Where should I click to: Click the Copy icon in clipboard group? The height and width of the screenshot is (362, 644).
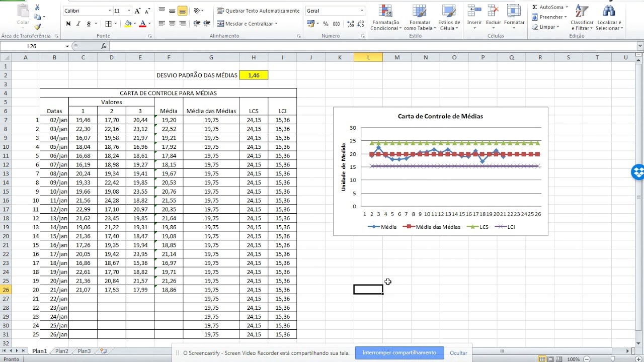coord(38,17)
